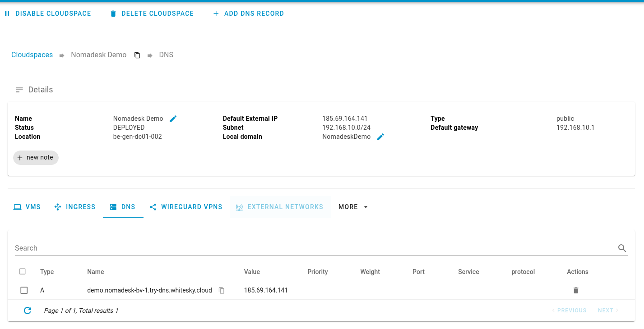Click the plus icon on new note
Viewport: 644px width, 329px height.
[19, 158]
